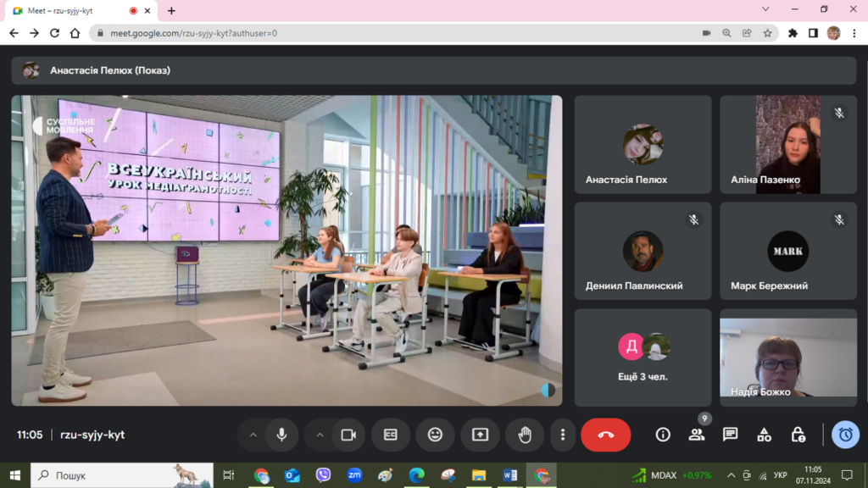The width and height of the screenshot is (868, 488).
Task: Select Анастасія Пелюх participant tile
Action: tap(643, 144)
